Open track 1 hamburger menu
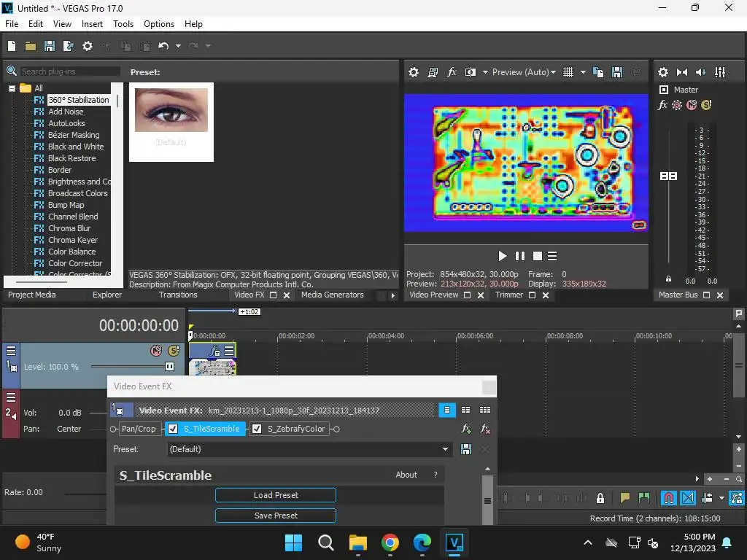The width and height of the screenshot is (747, 560). point(10,351)
